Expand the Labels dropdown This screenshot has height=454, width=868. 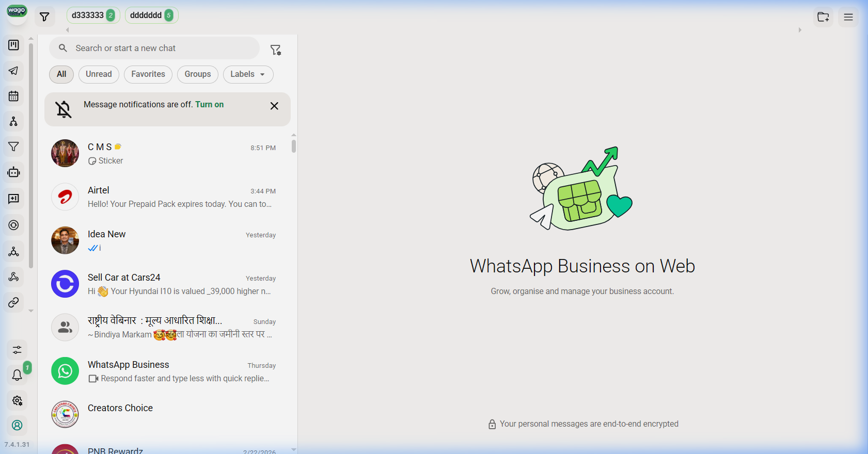click(x=248, y=74)
